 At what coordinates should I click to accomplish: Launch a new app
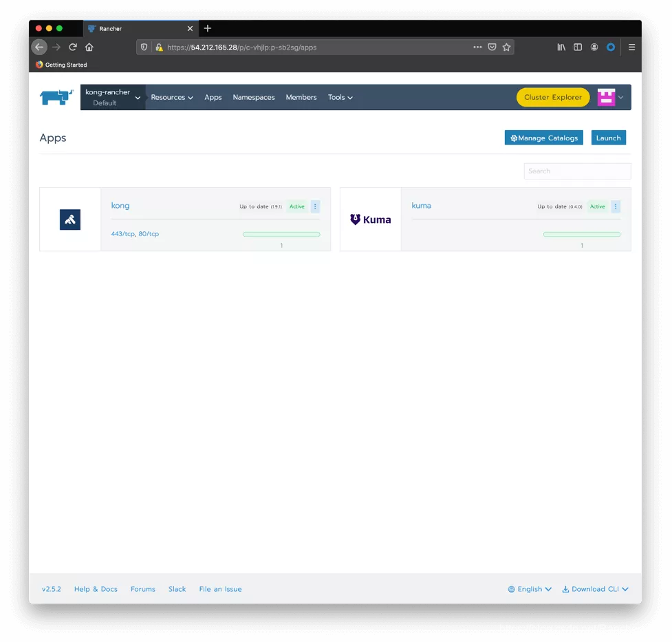coord(609,138)
